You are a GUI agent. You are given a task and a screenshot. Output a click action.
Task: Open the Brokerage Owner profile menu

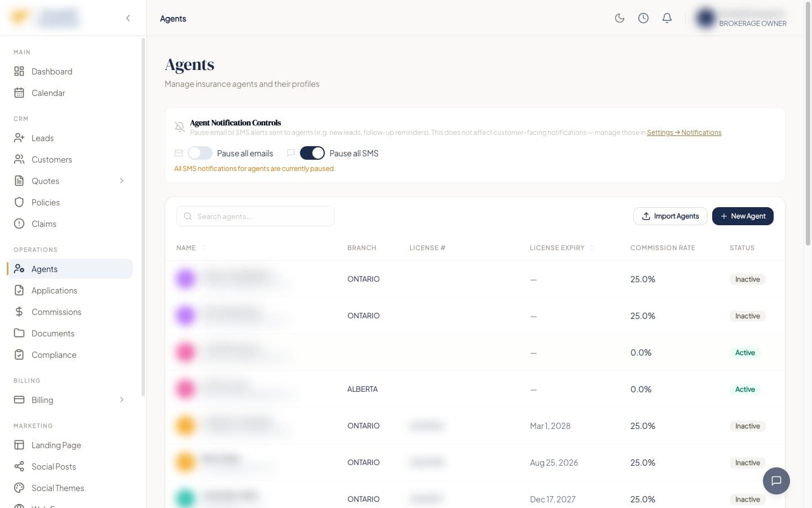[740, 18]
